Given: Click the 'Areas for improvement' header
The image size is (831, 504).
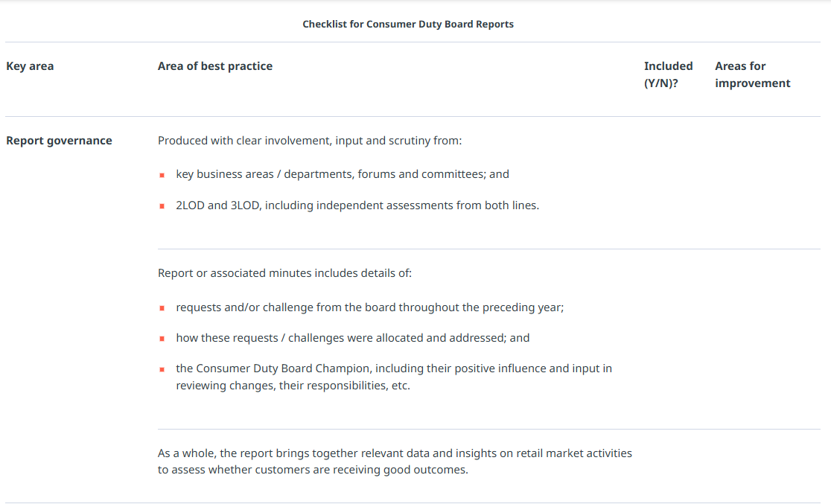Looking at the screenshot, I should coord(752,74).
